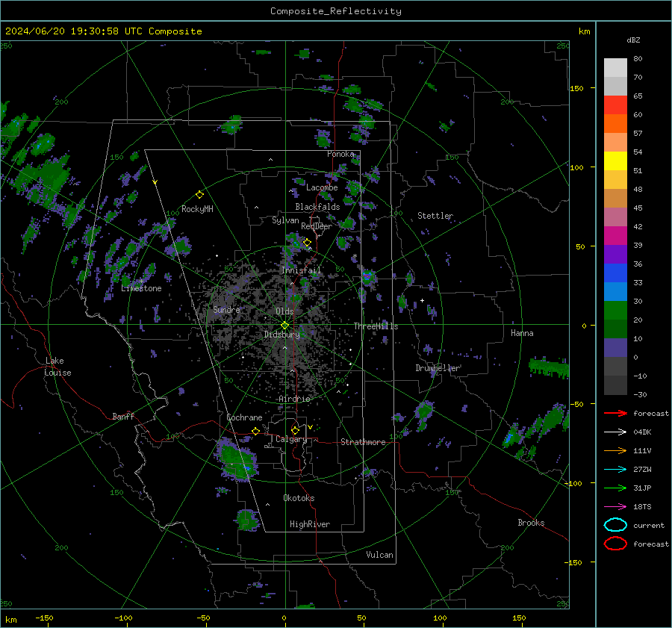
Task: Click the 'RedDeer' city label
Action: pyautogui.click(x=317, y=226)
